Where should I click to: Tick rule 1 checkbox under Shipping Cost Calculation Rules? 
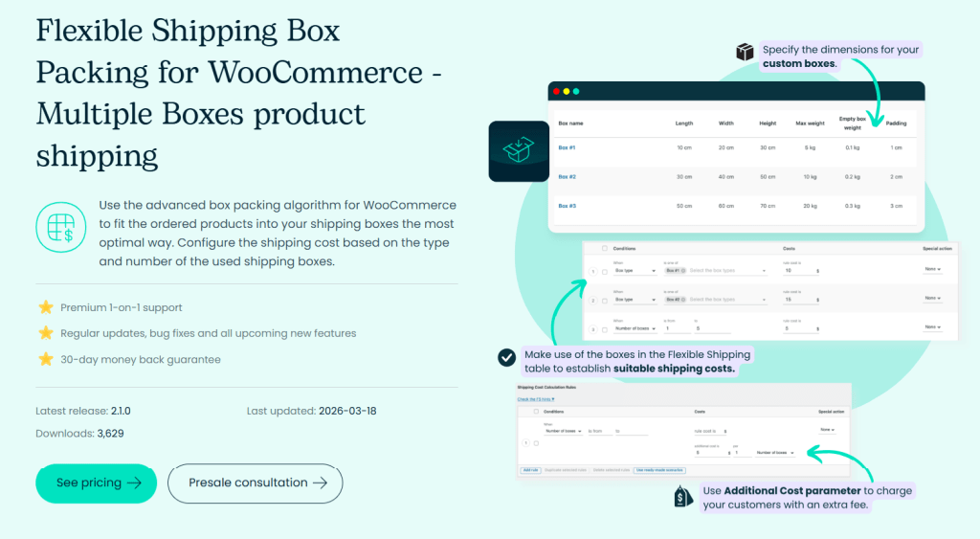point(536,443)
